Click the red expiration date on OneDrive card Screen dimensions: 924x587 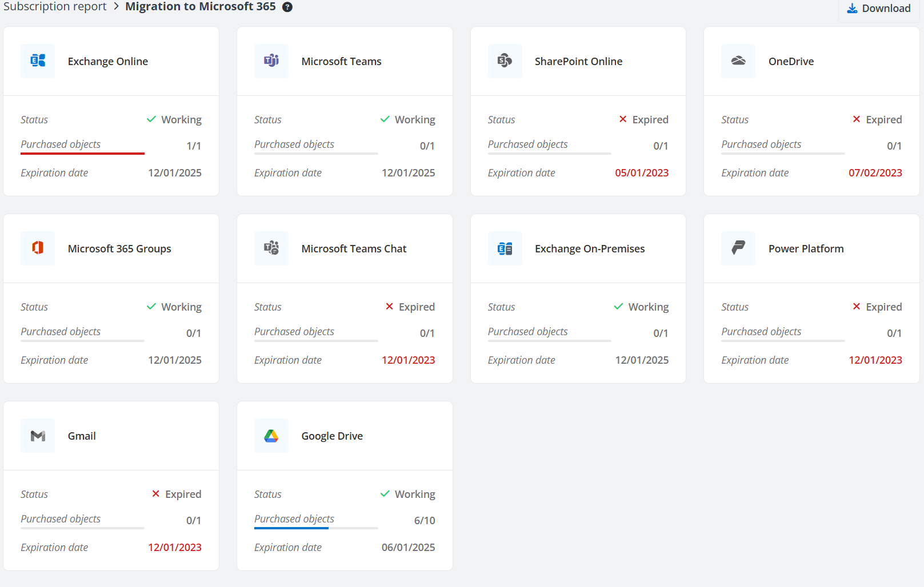point(875,172)
